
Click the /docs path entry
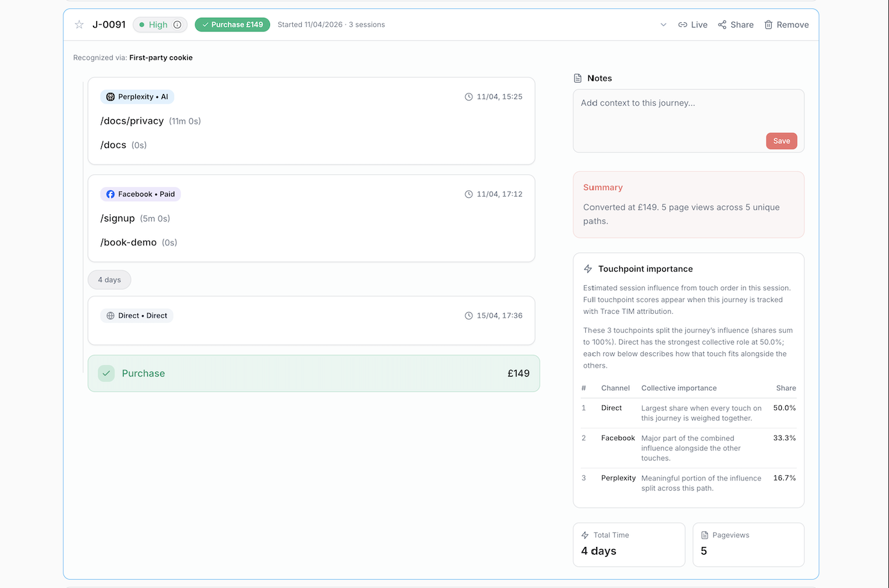[x=113, y=145]
